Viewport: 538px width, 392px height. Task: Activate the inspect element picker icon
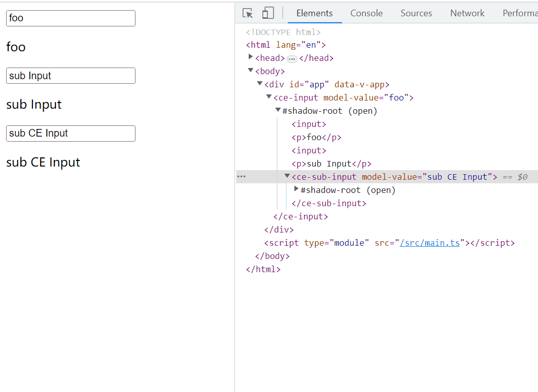click(247, 13)
